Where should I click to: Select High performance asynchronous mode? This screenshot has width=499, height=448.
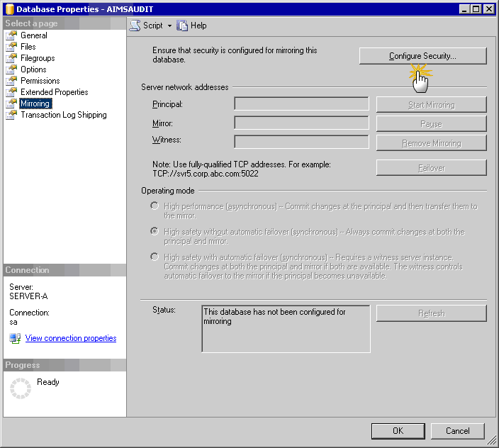tap(155, 206)
